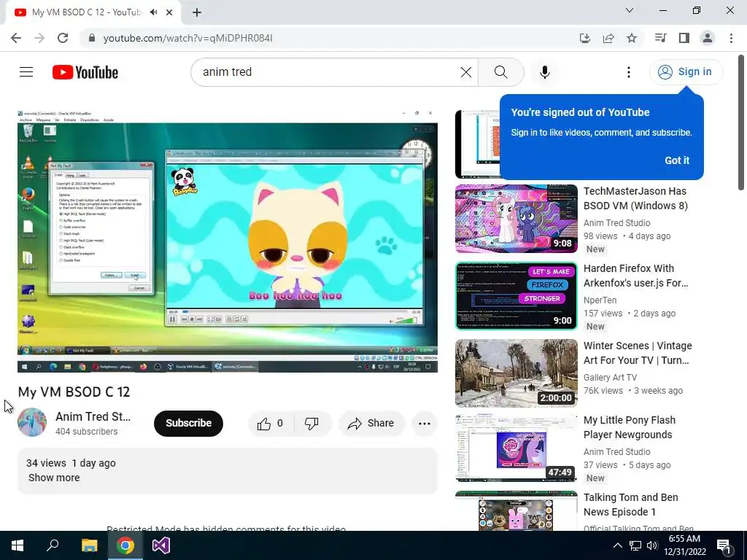Bookmark this tab with the star

(x=632, y=38)
